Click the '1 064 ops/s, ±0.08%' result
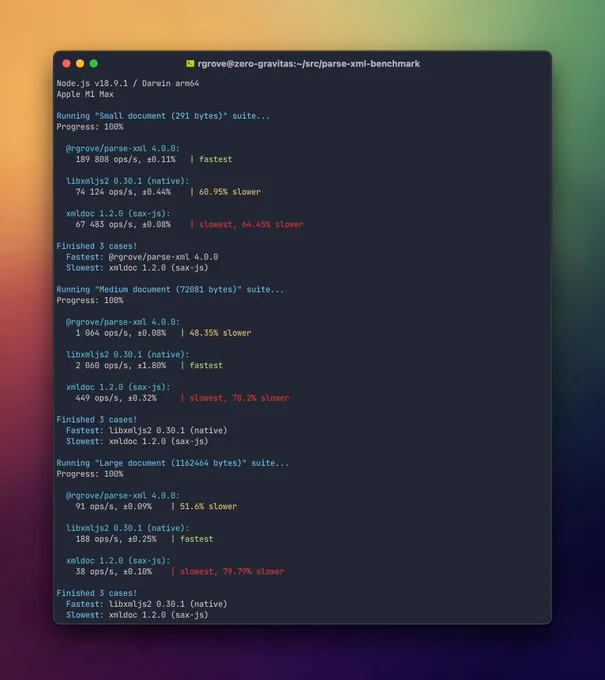This screenshot has height=680, width=605. (121, 333)
